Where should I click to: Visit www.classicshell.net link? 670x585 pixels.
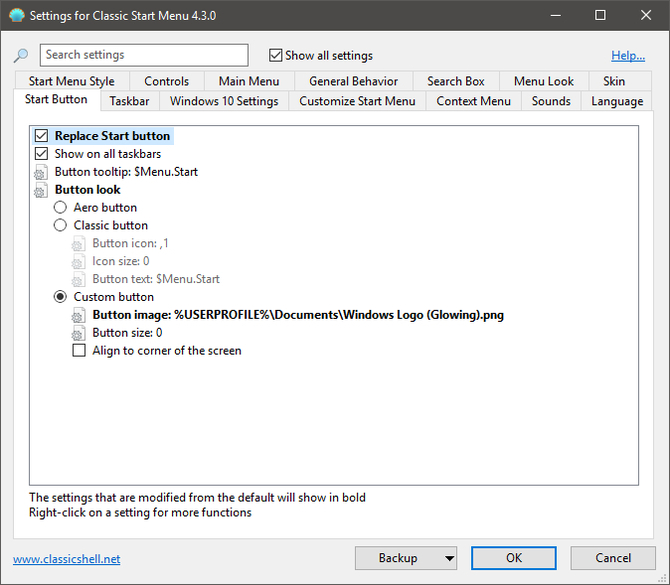pos(67,559)
